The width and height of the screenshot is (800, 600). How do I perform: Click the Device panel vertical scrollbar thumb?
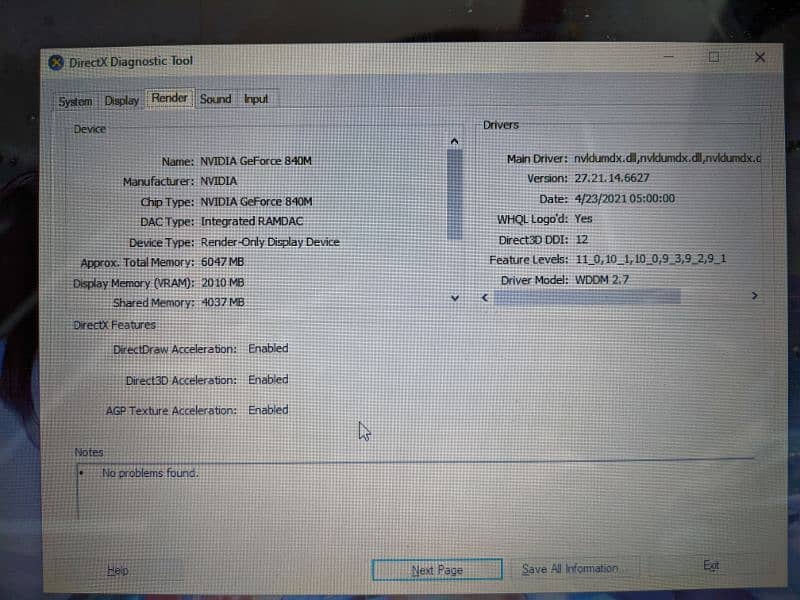pyautogui.click(x=455, y=195)
